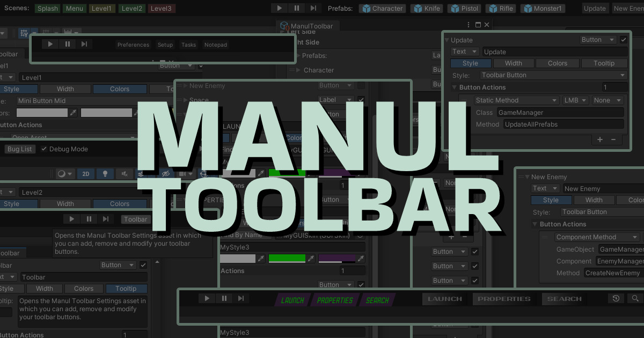Viewport: 644px width, 338px height.
Task: Open the Pistol prefab
Action: pyautogui.click(x=465, y=8)
